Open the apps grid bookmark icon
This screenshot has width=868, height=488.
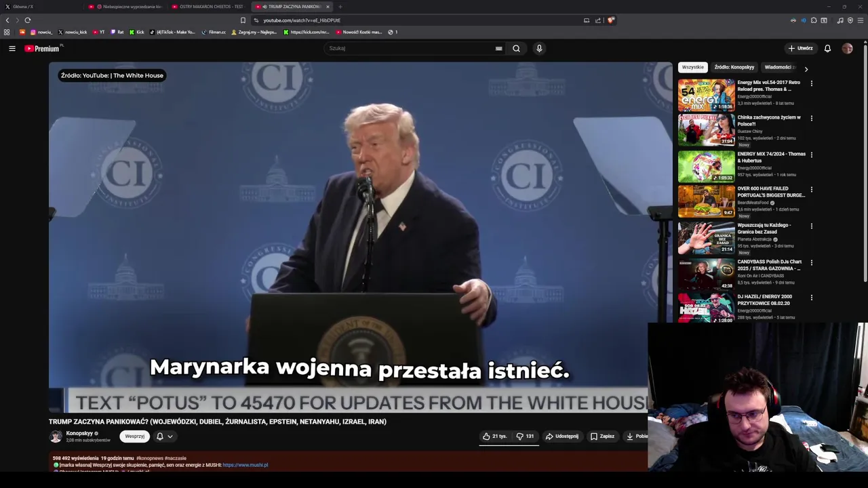(x=7, y=32)
